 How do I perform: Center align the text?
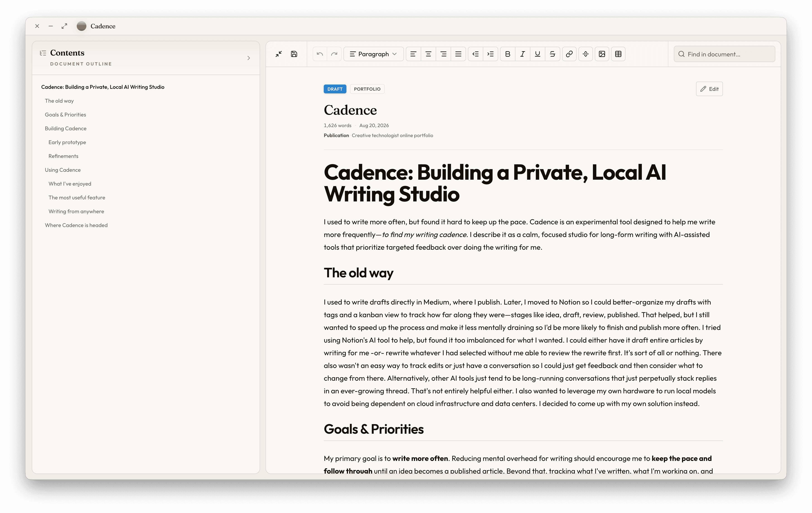(x=428, y=54)
